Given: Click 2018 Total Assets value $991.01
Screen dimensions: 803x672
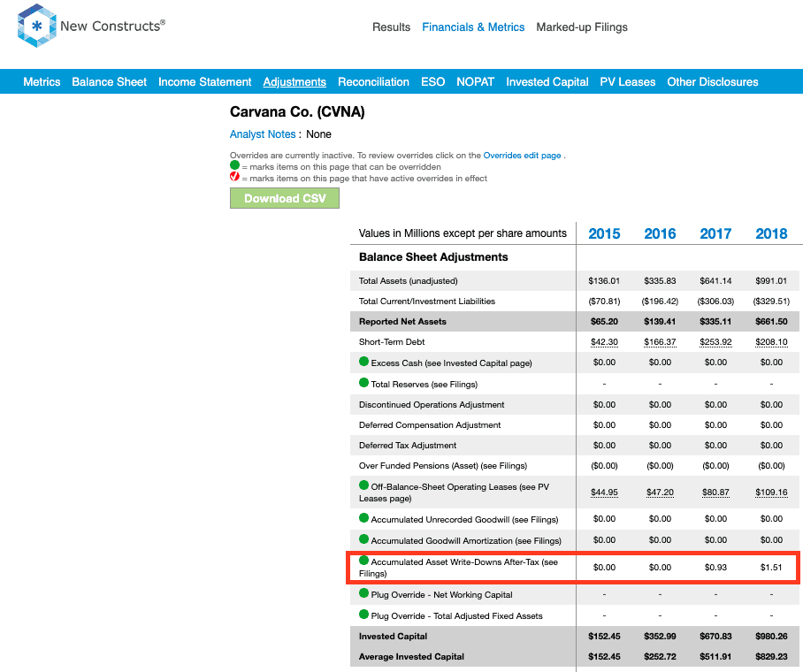Looking at the screenshot, I should (771, 280).
